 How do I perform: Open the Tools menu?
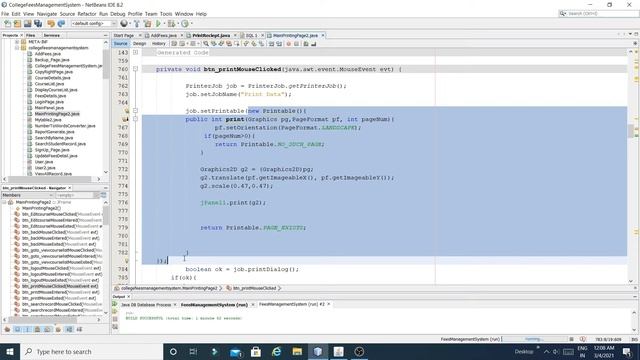click(x=166, y=14)
